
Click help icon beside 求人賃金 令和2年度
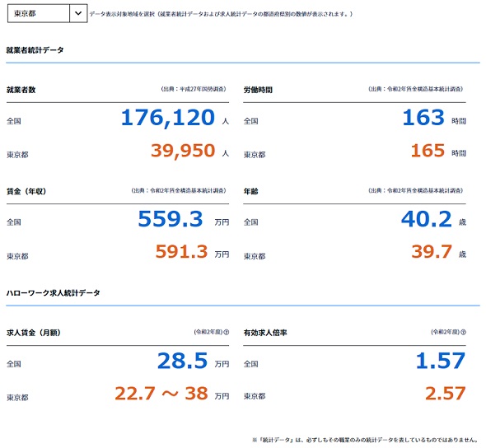coord(227,332)
